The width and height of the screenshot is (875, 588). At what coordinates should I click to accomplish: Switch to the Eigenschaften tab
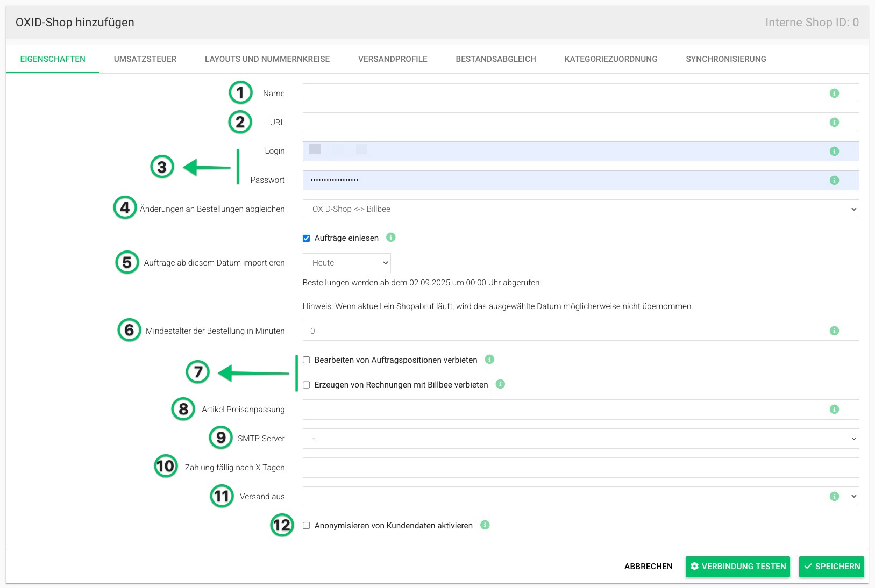click(53, 59)
